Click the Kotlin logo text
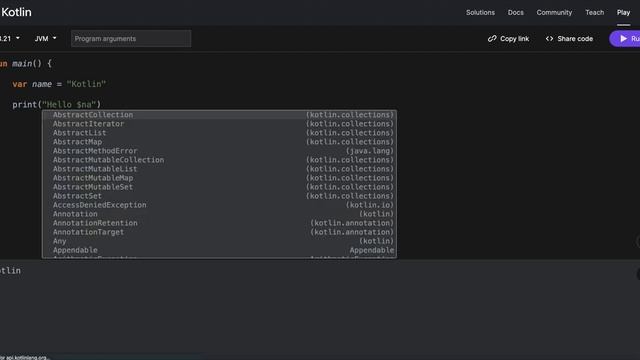640x360 pixels. click(16, 12)
